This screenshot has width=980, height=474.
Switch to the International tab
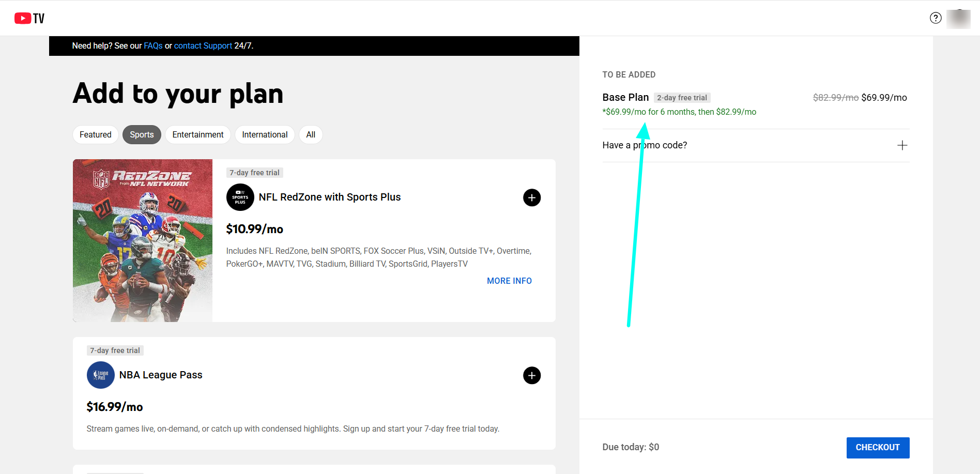(x=265, y=135)
